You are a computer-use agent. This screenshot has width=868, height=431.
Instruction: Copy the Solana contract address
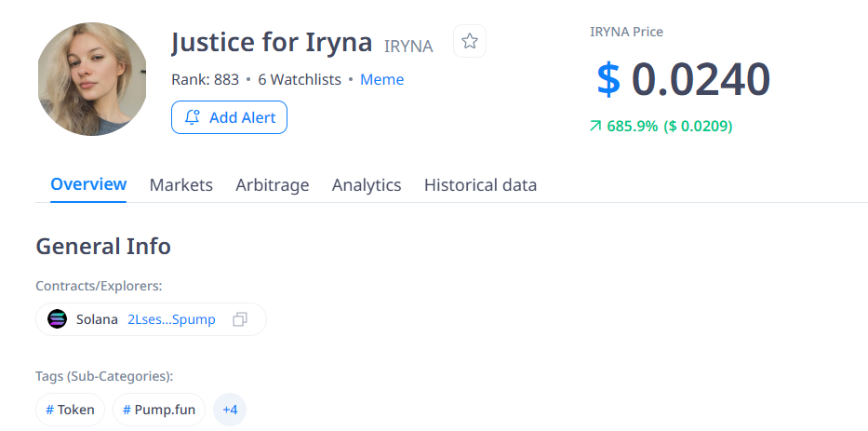240,319
